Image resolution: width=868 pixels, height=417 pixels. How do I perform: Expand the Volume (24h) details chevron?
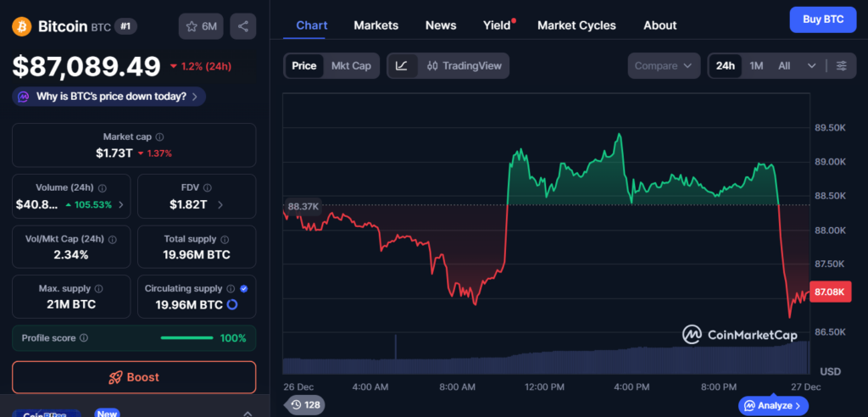120,204
